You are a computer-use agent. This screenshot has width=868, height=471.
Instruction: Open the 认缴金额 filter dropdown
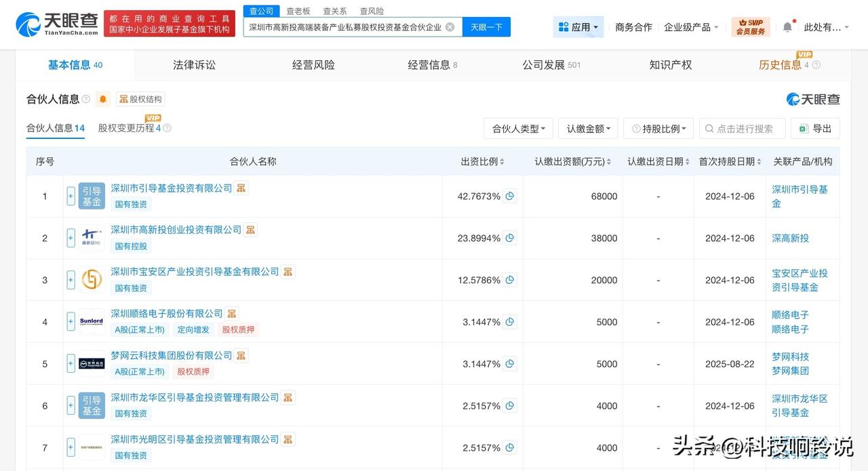click(x=588, y=129)
